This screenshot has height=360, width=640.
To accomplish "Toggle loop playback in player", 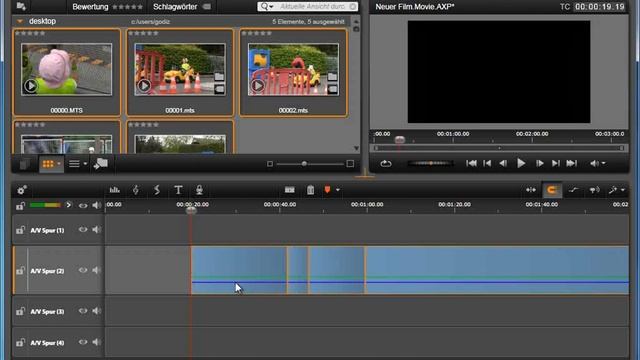I will tap(386, 164).
